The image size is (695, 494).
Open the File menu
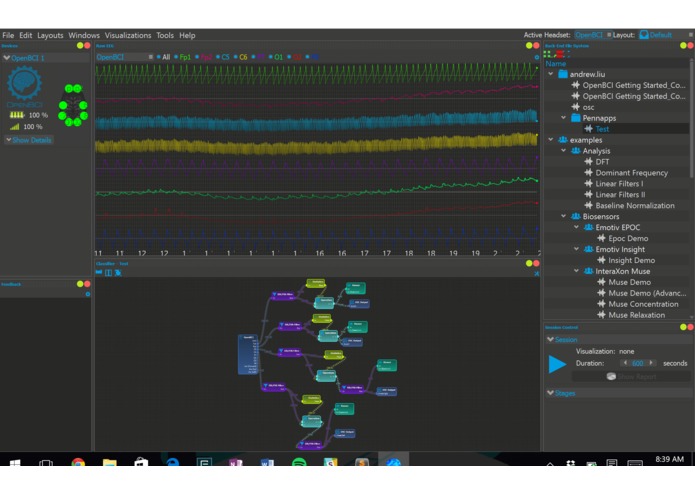tap(8, 35)
